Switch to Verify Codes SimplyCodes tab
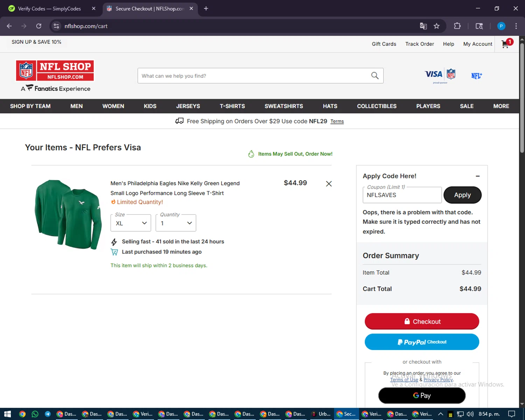Image resolution: width=525 pixels, height=420 pixels. coord(49,8)
